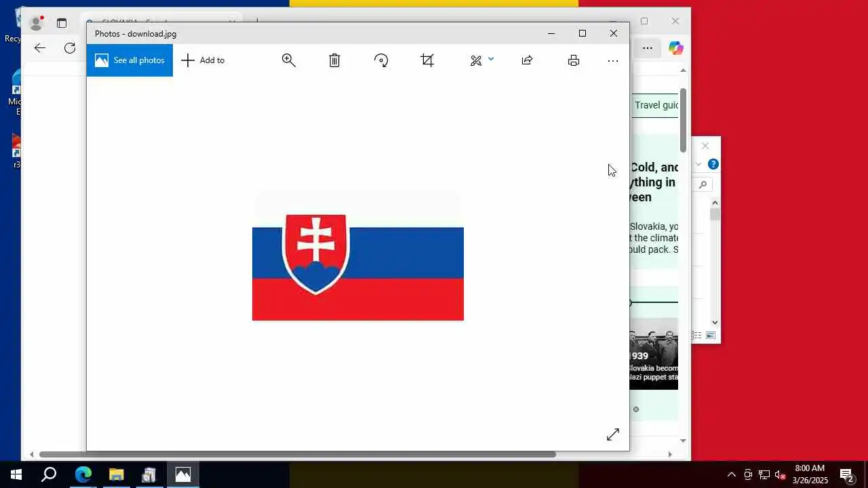The height and width of the screenshot is (488, 868).
Task: Enter fullscreen with diagonal arrows icon
Action: pos(613,434)
